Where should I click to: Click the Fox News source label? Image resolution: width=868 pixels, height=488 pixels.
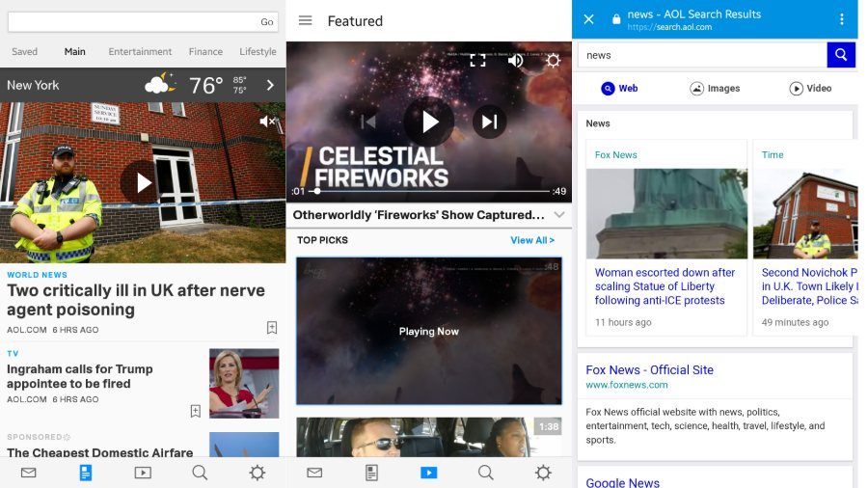(615, 155)
